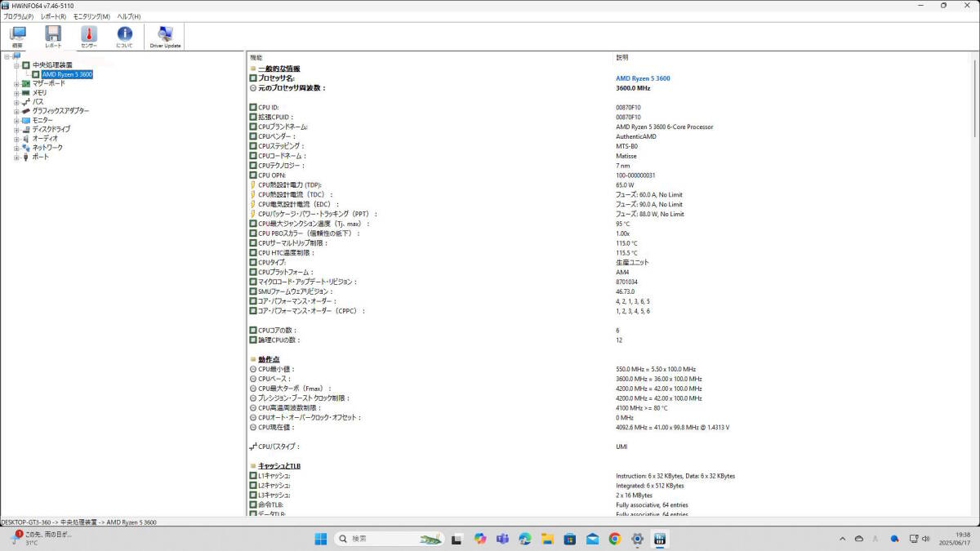Click the 3600.0 MHz processor frequency value
The width and height of the screenshot is (980, 551).
tap(633, 87)
